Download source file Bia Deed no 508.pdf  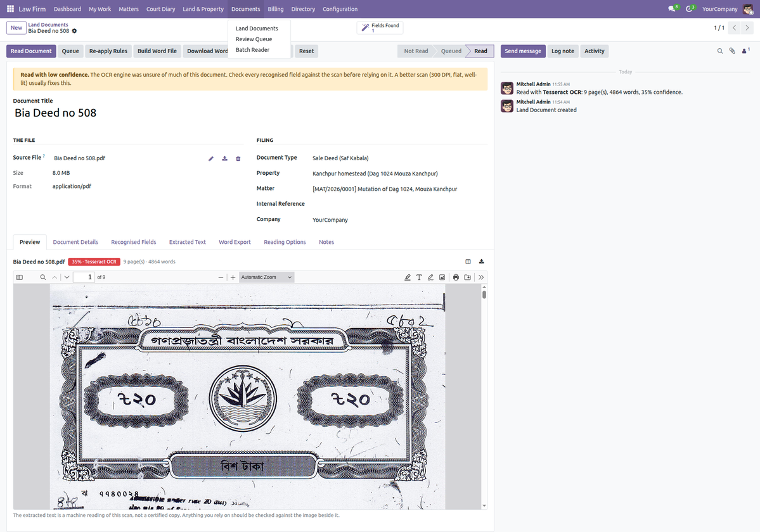[x=224, y=159]
